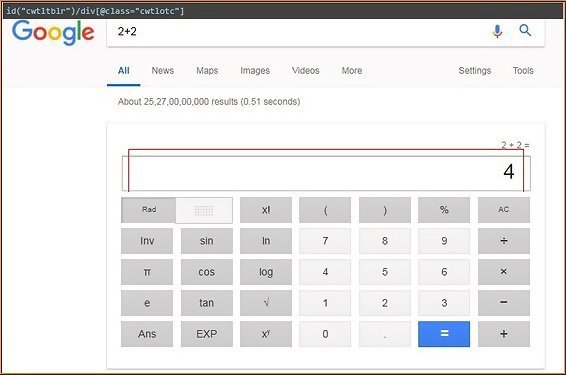This screenshot has height=375, width=566.
Task: Click the sin function key
Action: [207, 241]
